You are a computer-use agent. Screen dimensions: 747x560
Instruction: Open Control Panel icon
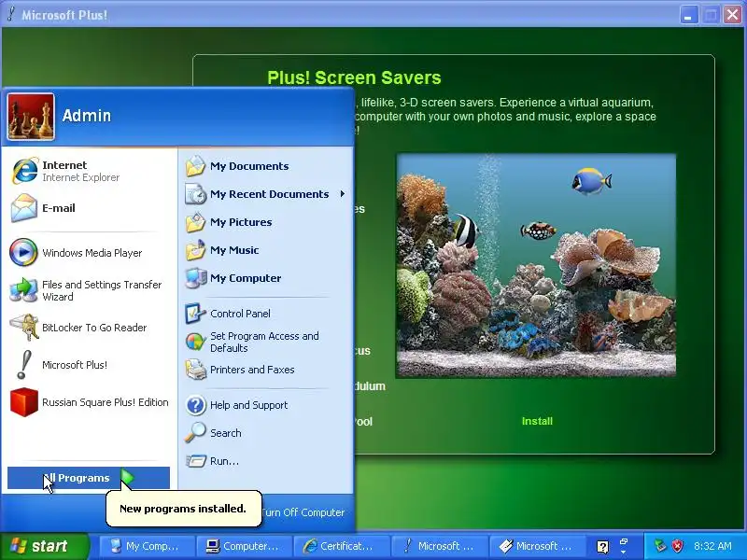tap(195, 314)
